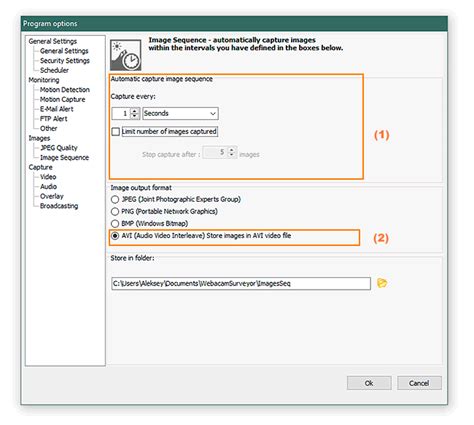Open the folder browse icon
The height and width of the screenshot is (425, 474).
coord(382,283)
